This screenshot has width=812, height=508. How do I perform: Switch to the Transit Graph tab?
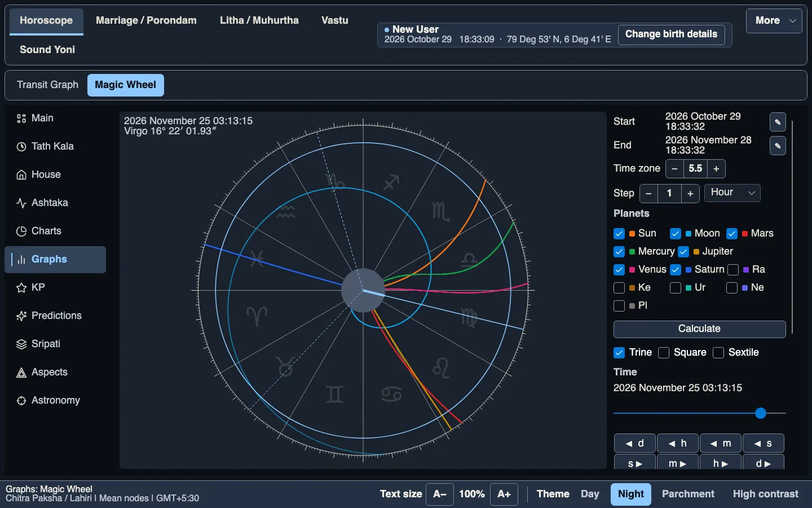tap(47, 85)
